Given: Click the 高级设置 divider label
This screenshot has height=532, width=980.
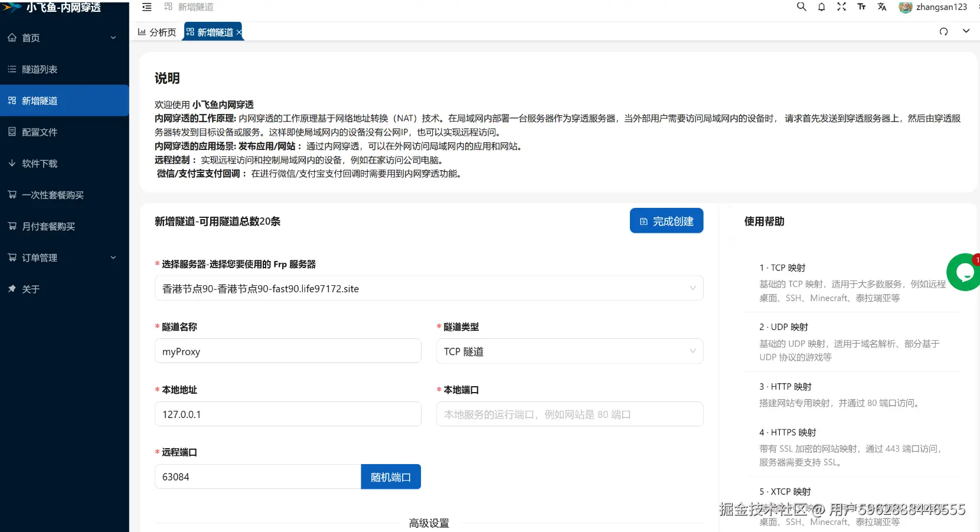Looking at the screenshot, I should coord(429,523).
